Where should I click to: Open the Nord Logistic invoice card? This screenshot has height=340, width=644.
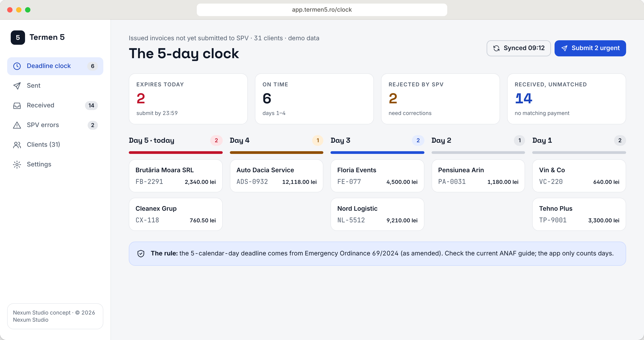377,214
